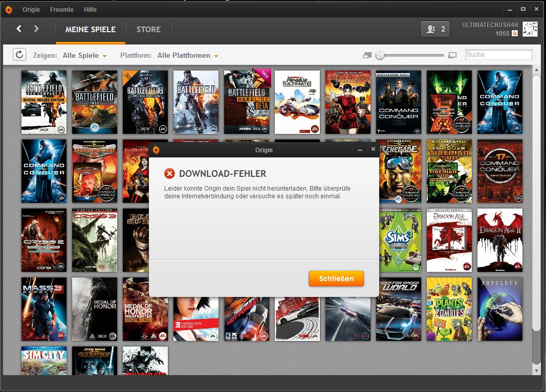
Task: Click into the Suche search field
Action: tap(498, 55)
